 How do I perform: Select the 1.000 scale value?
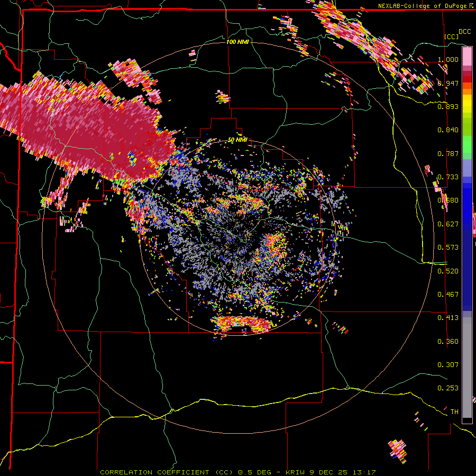click(x=448, y=59)
